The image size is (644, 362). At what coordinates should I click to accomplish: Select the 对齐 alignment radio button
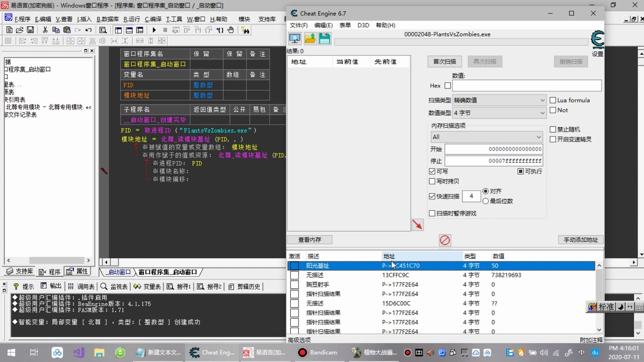pos(486,191)
